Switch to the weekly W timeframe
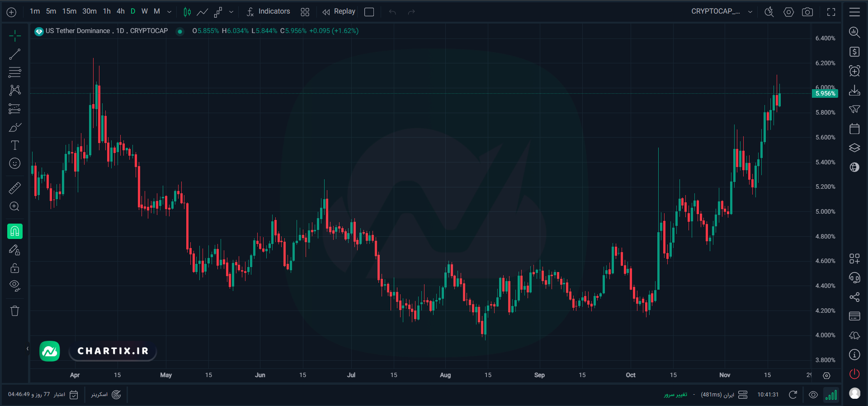 (145, 11)
